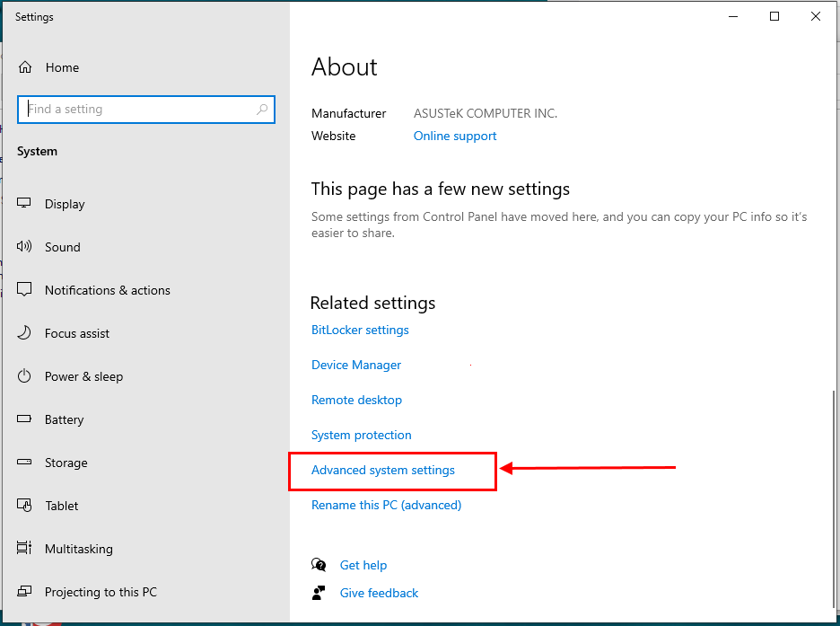Click the vertical scrollbar thumb
840x626 pixels.
point(834,498)
